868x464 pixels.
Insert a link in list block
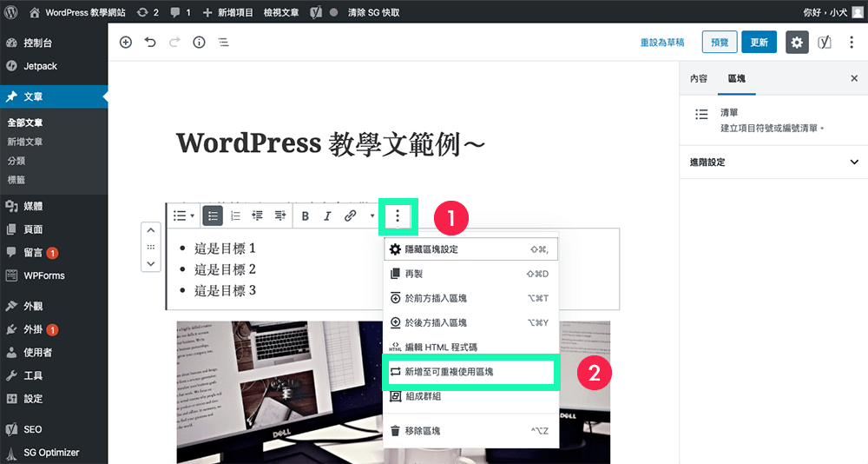click(x=350, y=216)
